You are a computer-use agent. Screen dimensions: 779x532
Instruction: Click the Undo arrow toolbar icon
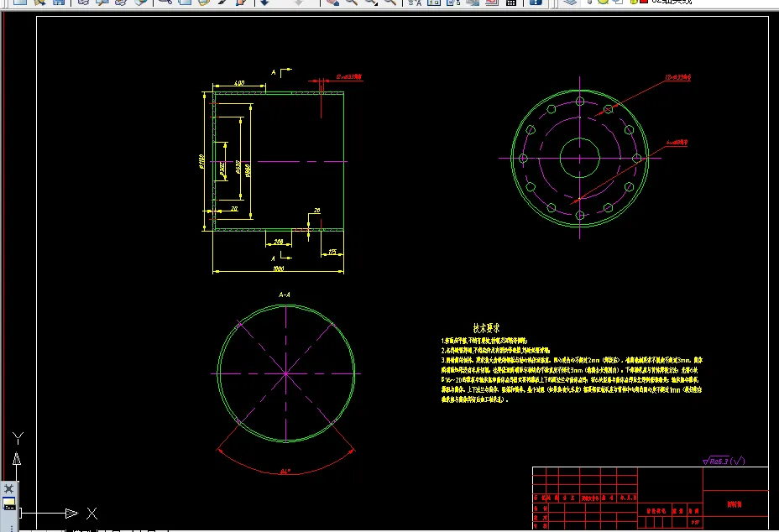coord(264,2)
